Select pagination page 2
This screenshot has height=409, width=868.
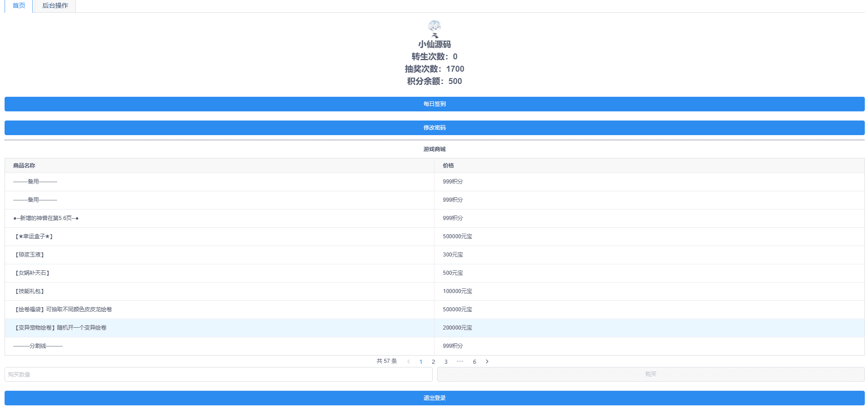[434, 362]
